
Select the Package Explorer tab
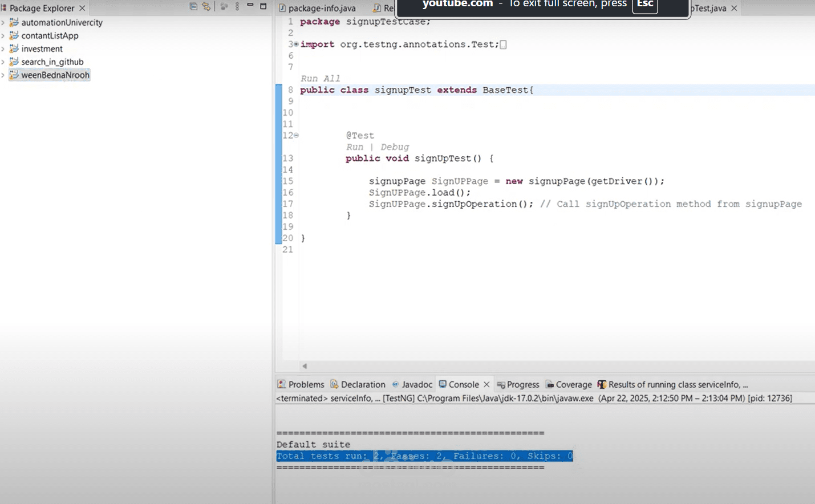pos(42,8)
